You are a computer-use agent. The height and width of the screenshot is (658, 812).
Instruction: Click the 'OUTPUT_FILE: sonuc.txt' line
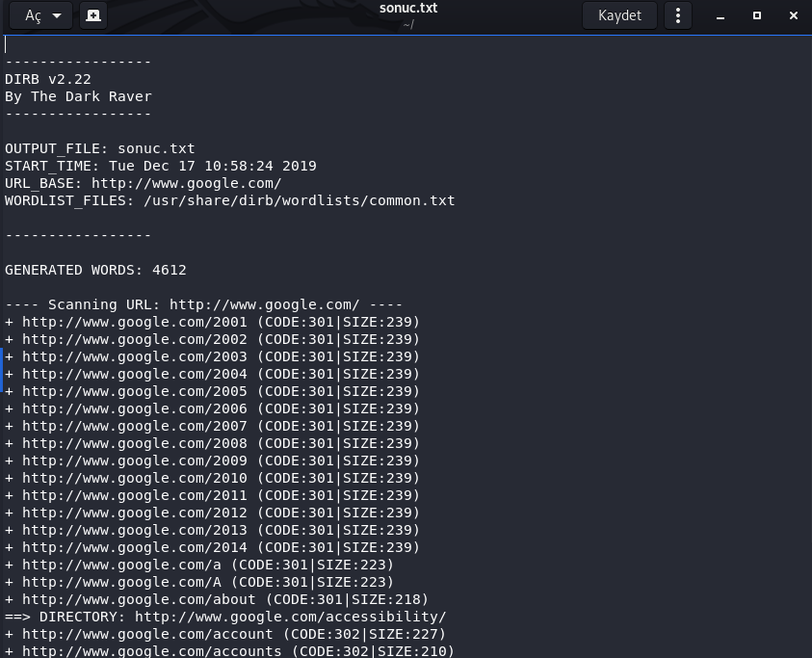pyautogui.click(x=100, y=148)
